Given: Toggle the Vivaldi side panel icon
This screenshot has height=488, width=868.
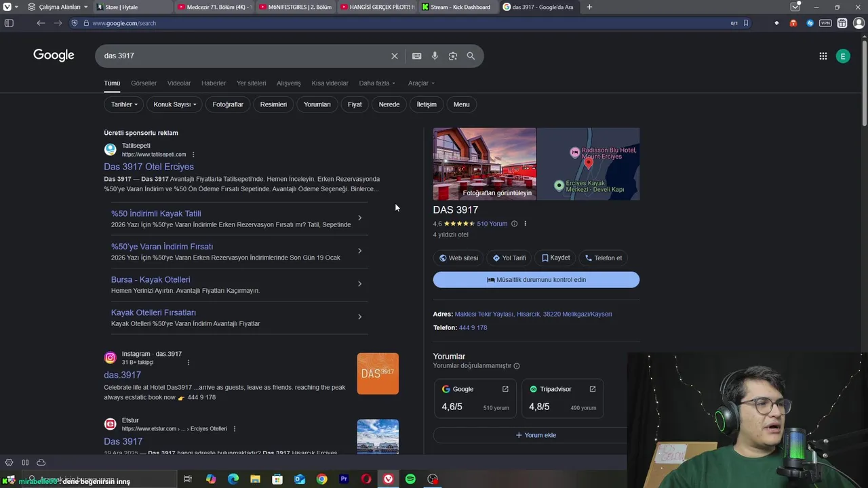Looking at the screenshot, I should click(9, 23).
